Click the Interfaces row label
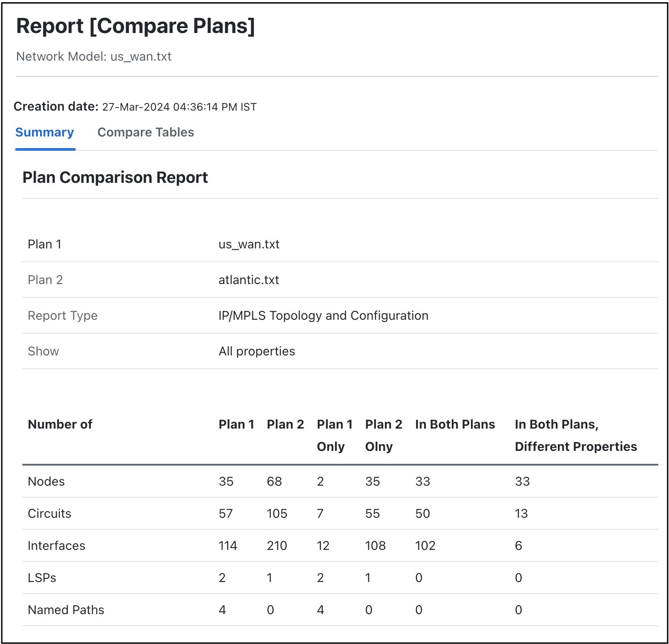669x644 pixels. coord(56,545)
